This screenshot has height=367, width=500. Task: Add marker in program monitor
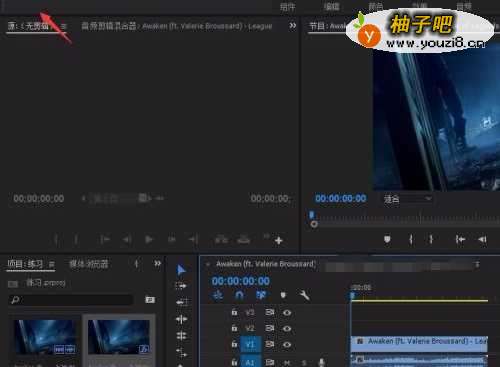387,239
